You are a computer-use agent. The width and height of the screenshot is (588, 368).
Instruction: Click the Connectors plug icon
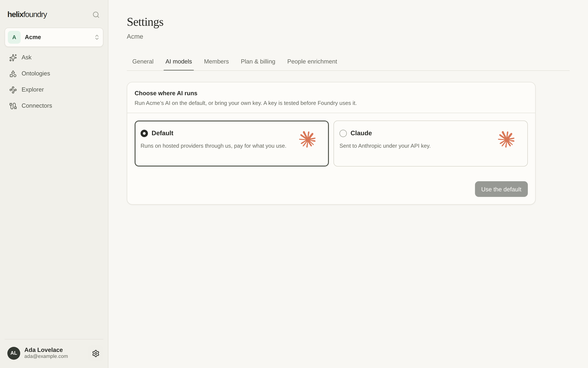[x=13, y=106]
